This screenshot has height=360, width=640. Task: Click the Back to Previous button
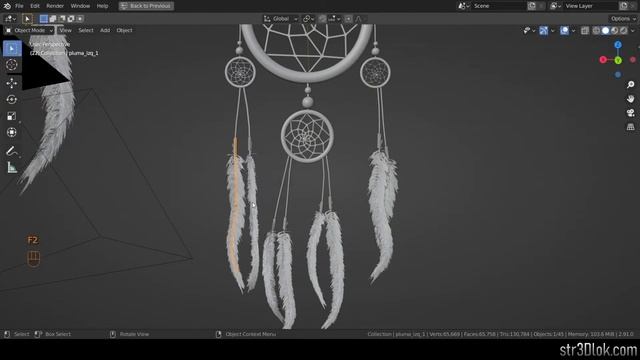(146, 6)
